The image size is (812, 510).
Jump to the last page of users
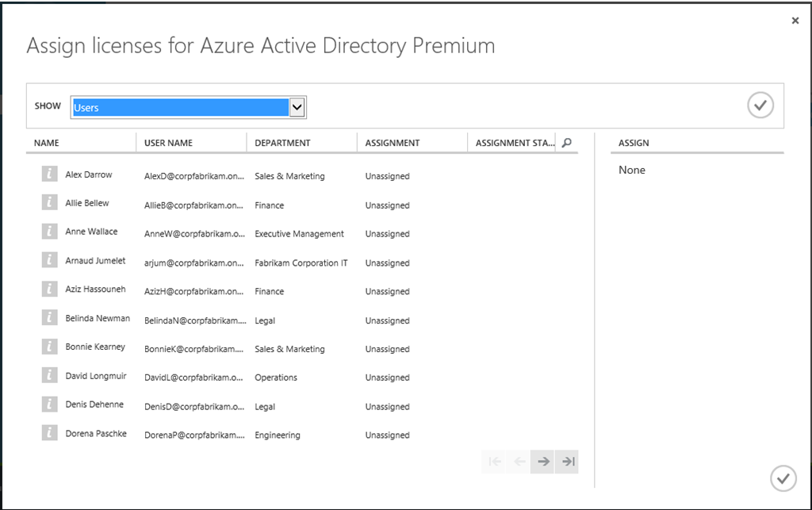[567, 462]
